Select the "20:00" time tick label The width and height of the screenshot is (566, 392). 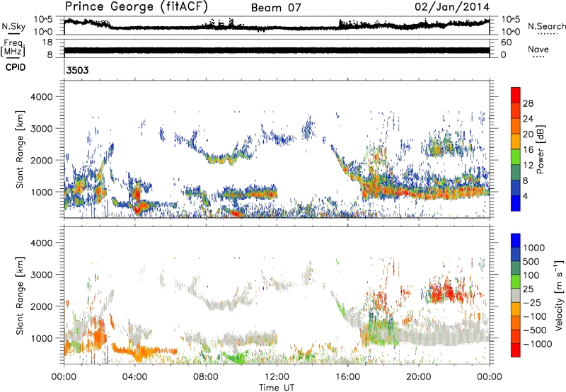coord(418,377)
